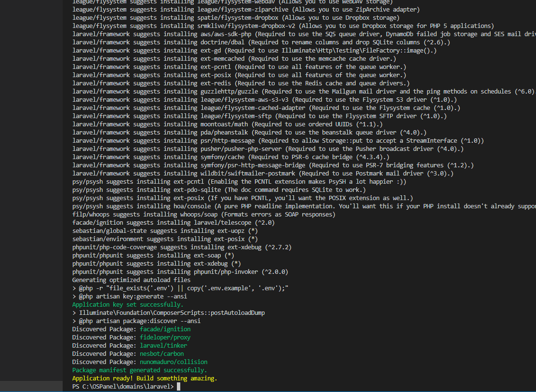Screen dimensions: 536x392
Task: Click the laravel/framework "ext-pcntl" queue worker line
Action: [239, 67]
